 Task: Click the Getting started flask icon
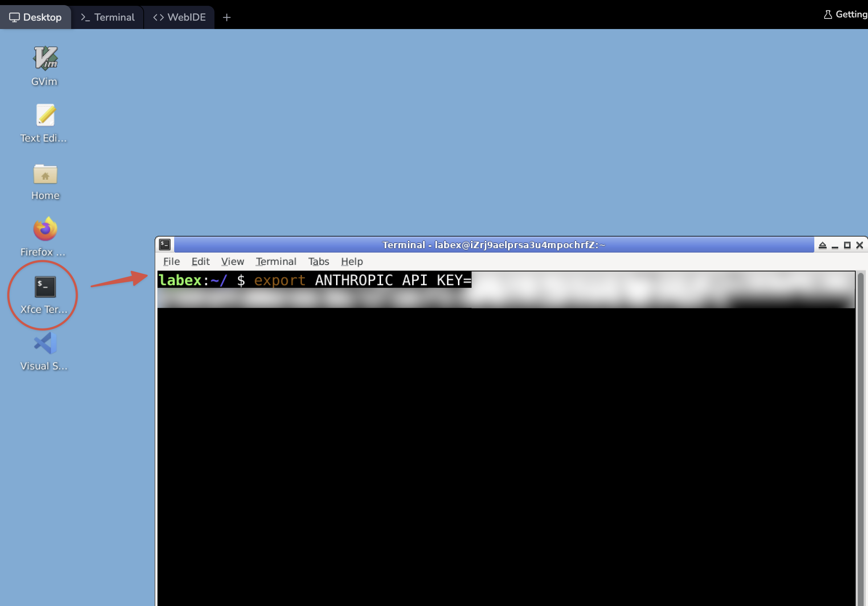828,15
